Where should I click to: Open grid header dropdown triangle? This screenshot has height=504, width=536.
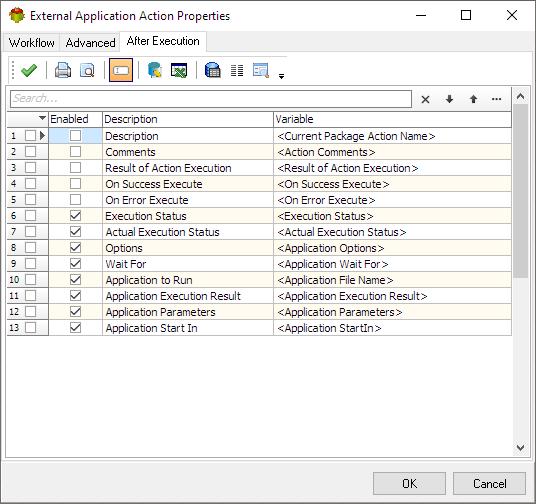click(x=42, y=118)
